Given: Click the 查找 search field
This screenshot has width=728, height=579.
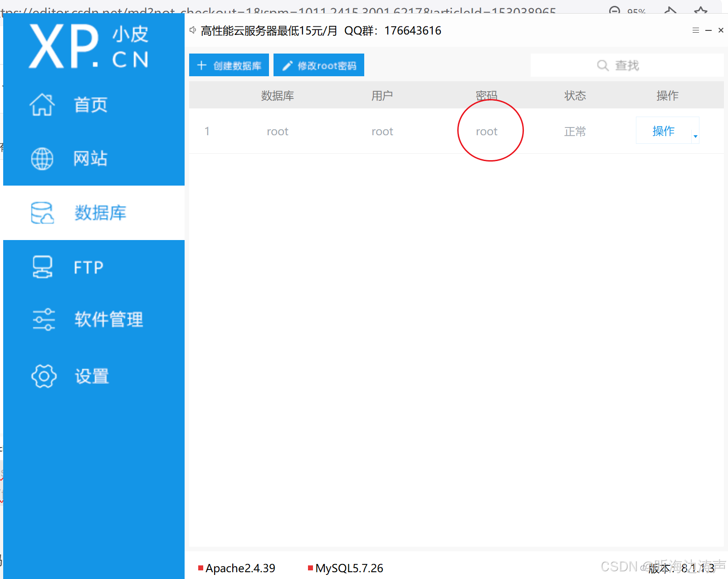Looking at the screenshot, I should point(627,65).
